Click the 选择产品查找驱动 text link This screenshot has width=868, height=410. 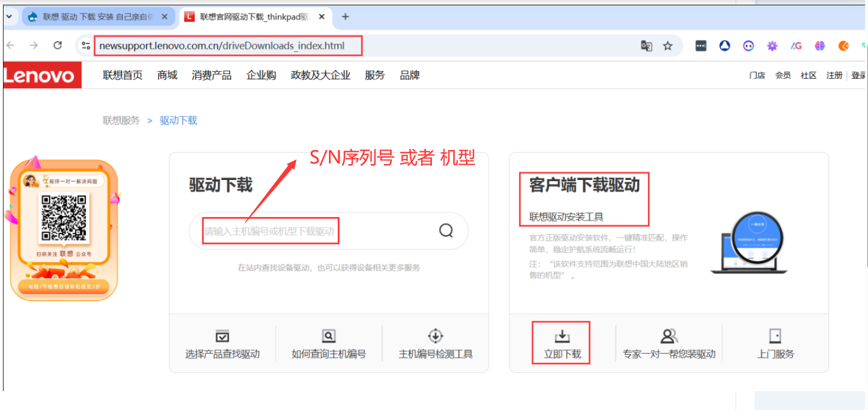coord(222,354)
